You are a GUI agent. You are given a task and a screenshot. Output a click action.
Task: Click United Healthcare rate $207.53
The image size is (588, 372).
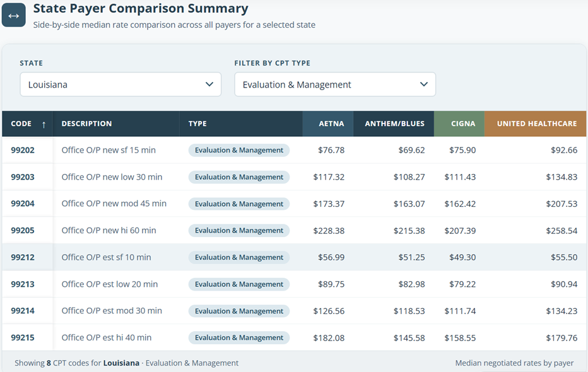point(562,204)
